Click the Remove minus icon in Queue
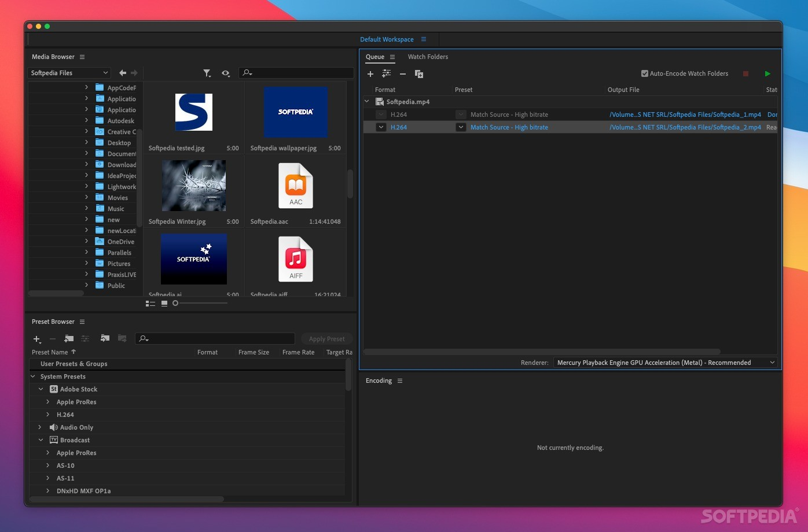The height and width of the screenshot is (532, 808). tap(403, 74)
